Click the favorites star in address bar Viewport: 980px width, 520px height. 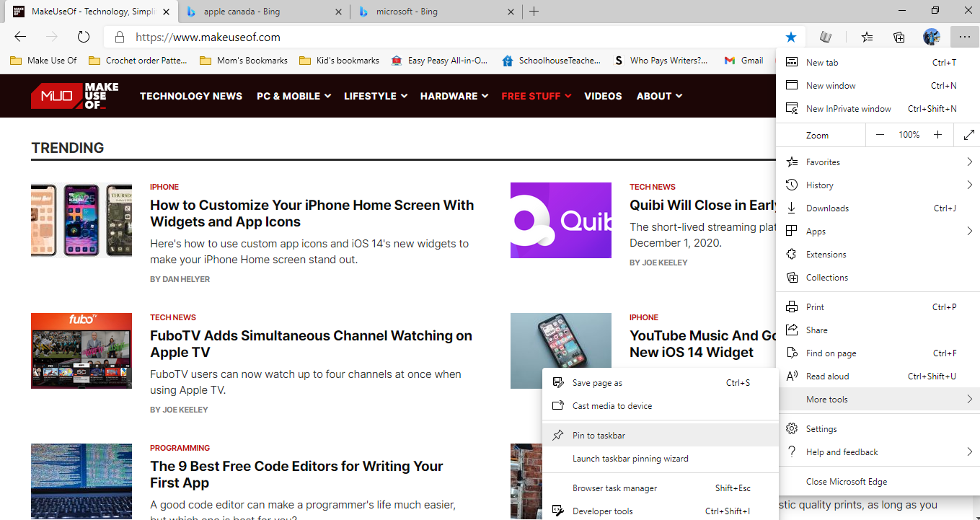(x=791, y=37)
